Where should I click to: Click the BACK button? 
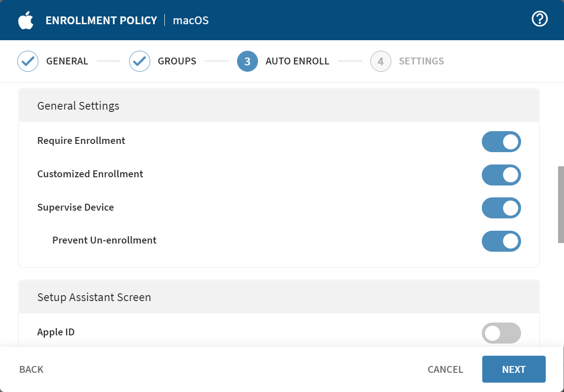point(31,369)
